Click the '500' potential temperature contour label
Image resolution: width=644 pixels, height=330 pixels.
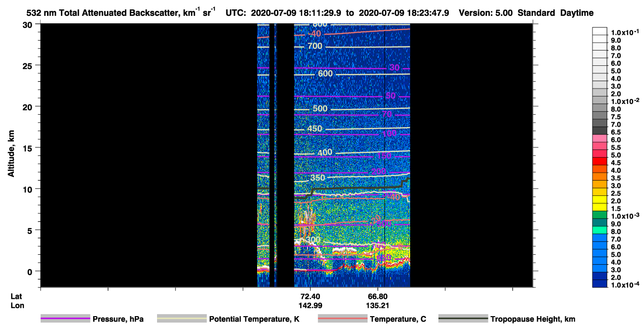click(321, 108)
